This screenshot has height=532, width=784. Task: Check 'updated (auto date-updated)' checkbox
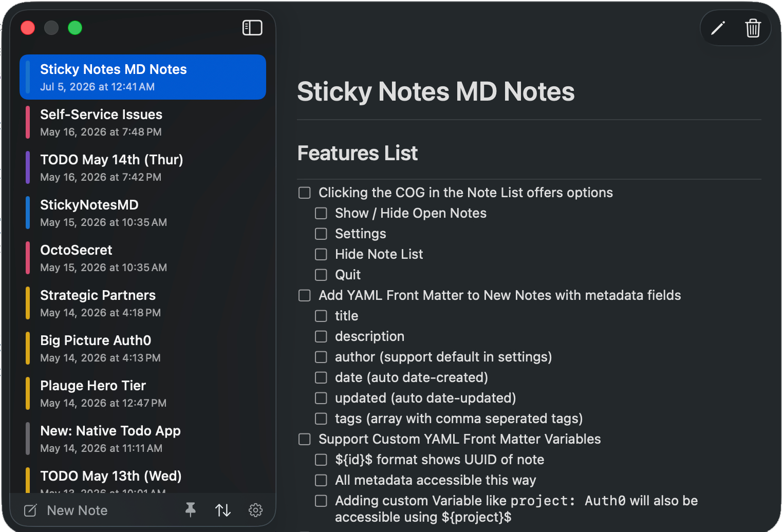321,398
